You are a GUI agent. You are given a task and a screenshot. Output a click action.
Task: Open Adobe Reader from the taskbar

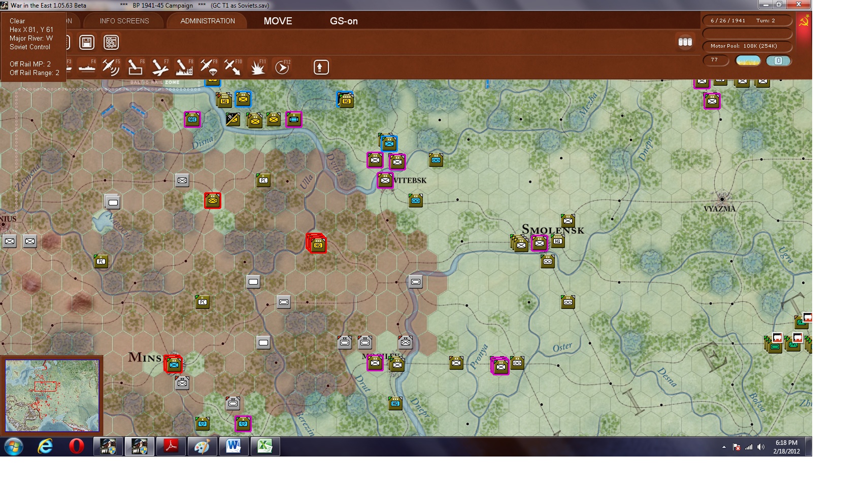pos(171,447)
